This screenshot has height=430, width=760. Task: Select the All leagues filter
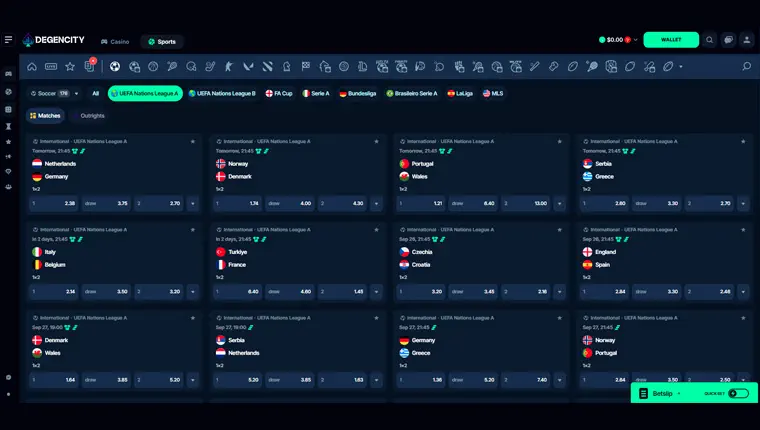point(95,94)
